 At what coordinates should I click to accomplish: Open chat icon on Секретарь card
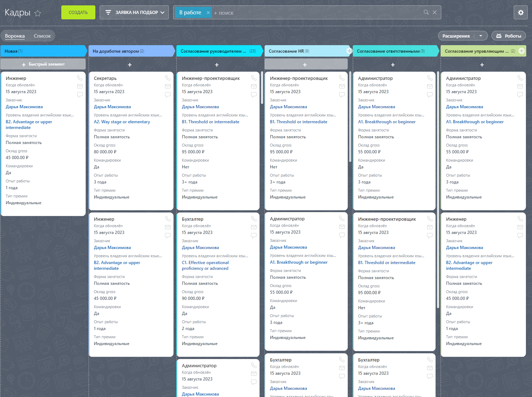[x=168, y=95]
